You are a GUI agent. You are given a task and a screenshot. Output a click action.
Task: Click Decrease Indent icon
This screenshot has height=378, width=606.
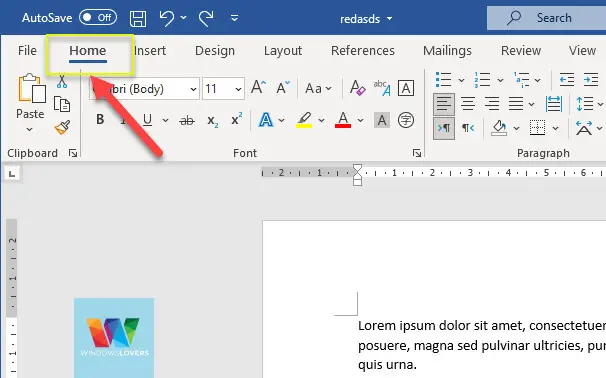click(567, 80)
